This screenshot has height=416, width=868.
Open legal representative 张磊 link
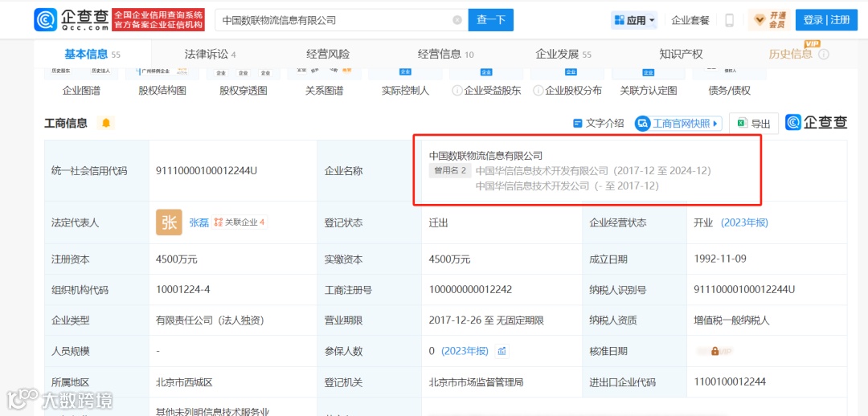tap(199, 222)
